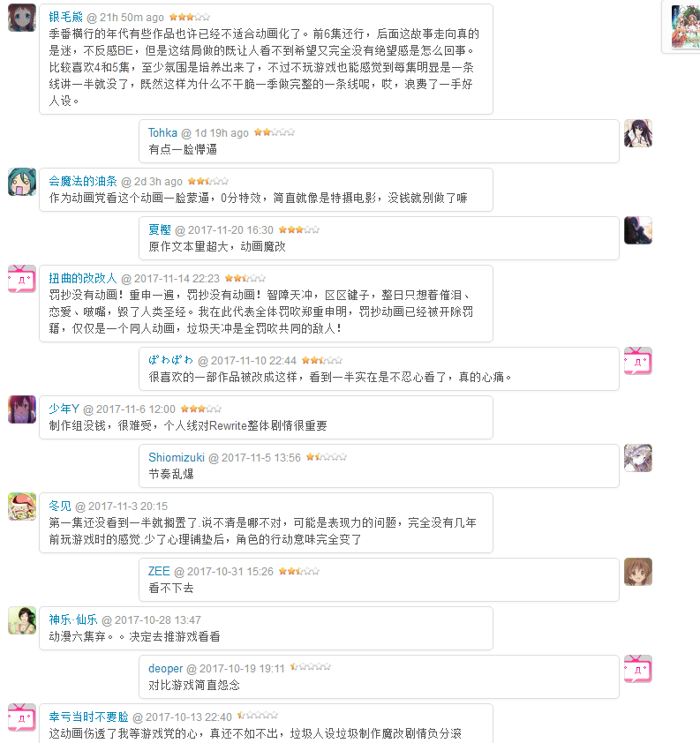Open ZEE's brown-haired avatar

tap(638, 572)
